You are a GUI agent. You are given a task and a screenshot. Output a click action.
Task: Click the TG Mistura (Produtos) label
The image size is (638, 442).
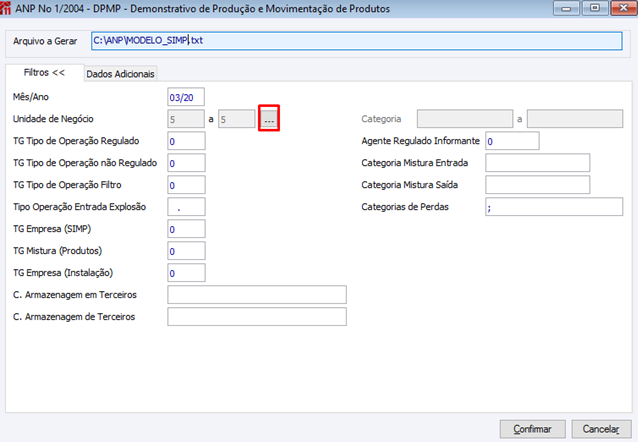click(57, 251)
